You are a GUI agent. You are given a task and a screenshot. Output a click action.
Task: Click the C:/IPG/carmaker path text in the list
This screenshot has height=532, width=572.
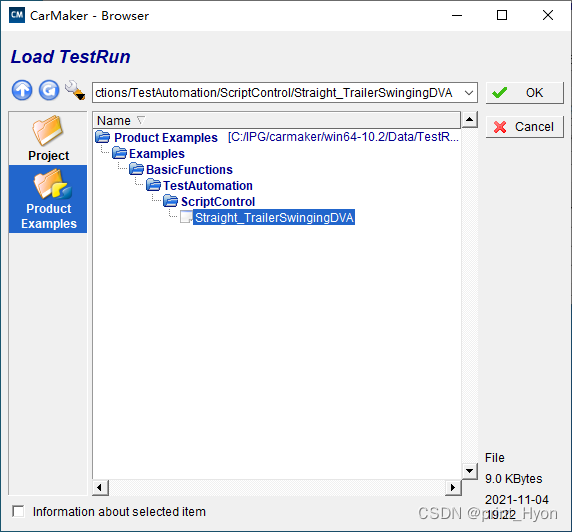(343, 137)
